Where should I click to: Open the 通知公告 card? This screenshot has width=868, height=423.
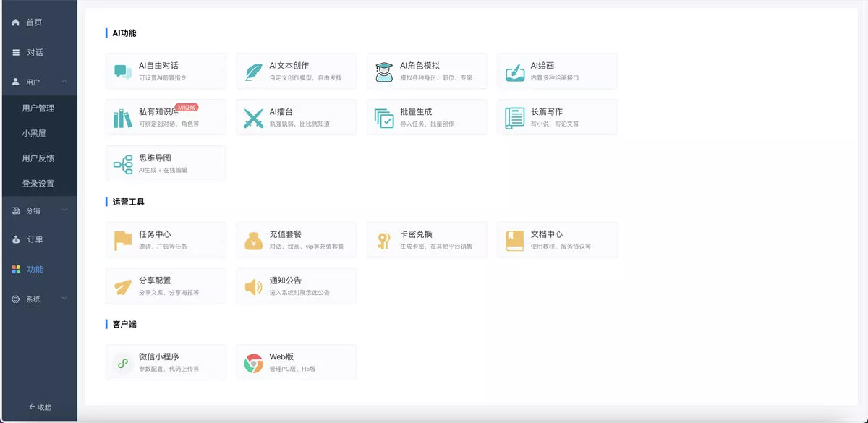(x=296, y=286)
